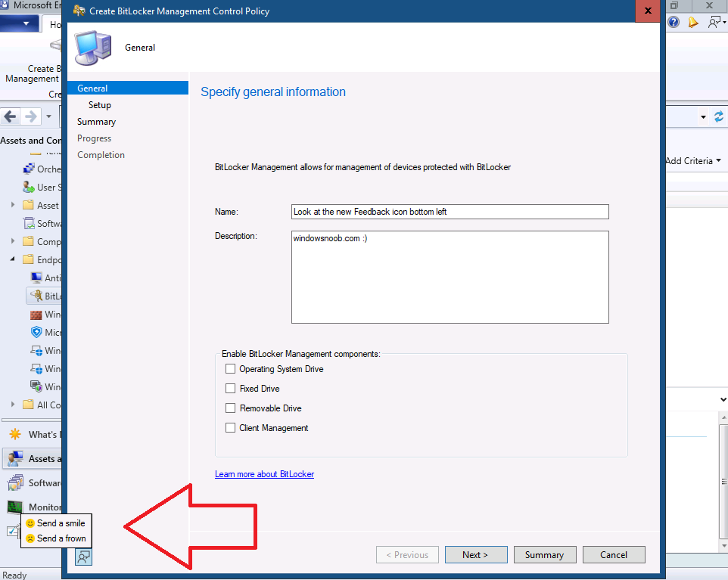728x580 pixels.
Task: Open the address bar dropdown arrow near refresh
Action: 703,117
